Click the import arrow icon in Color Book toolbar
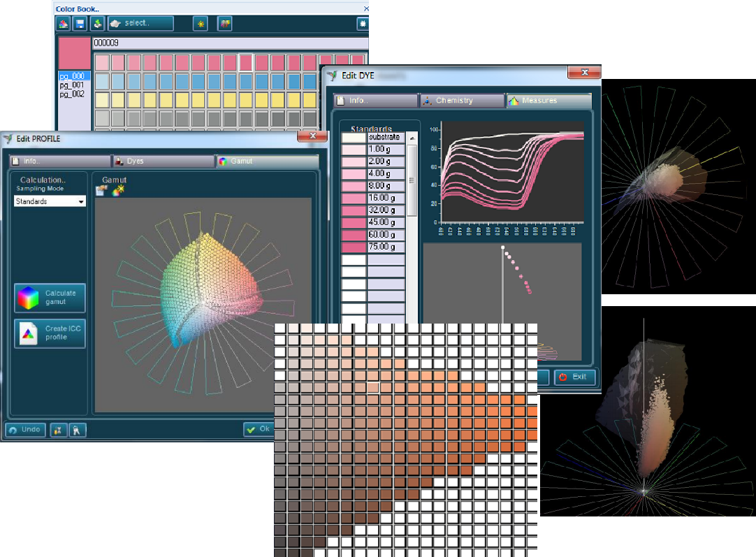 pos(97,23)
